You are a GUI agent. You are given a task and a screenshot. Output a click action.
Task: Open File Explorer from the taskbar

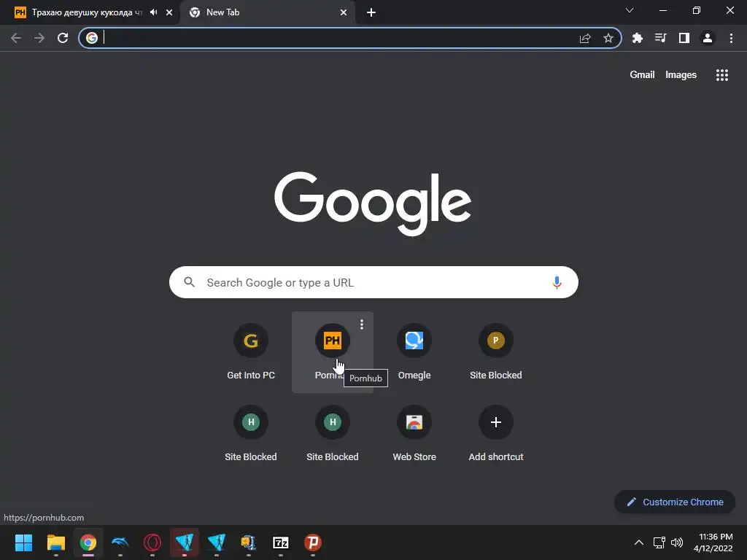coord(55,542)
